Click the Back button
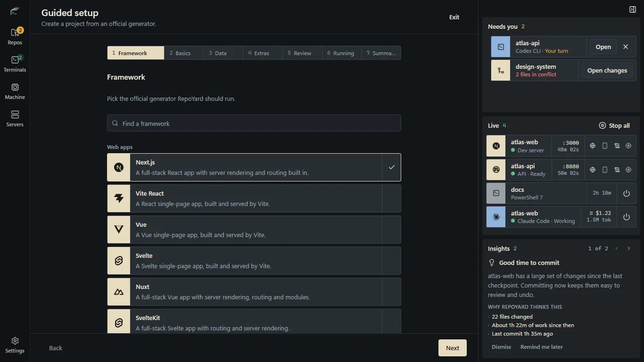The width and height of the screenshot is (644, 362). pos(56,348)
